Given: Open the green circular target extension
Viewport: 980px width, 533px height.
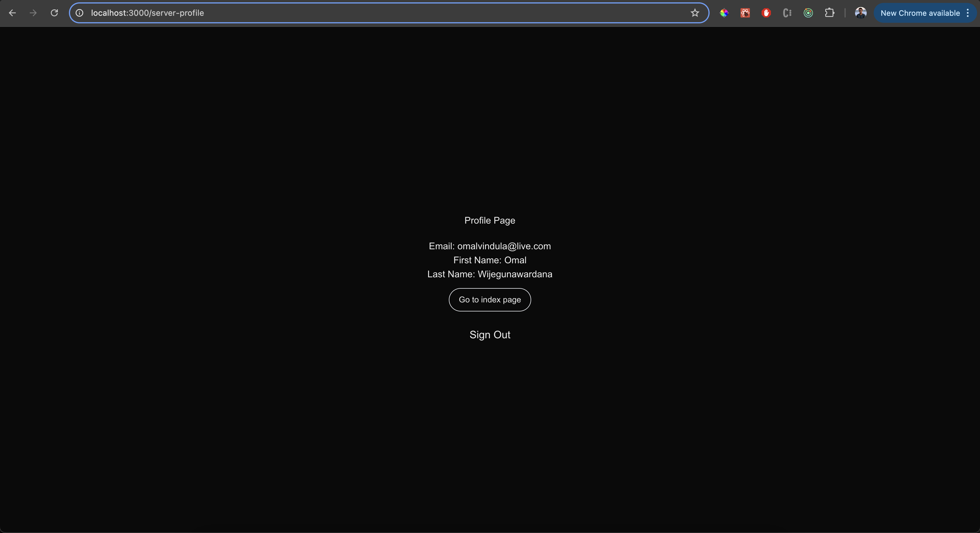Looking at the screenshot, I should click(808, 13).
